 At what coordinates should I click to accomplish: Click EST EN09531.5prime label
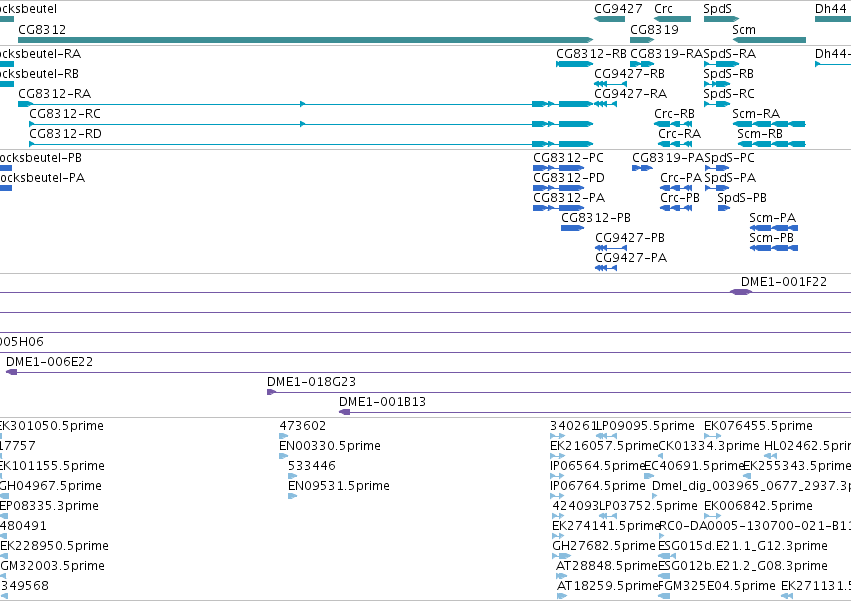point(339,486)
